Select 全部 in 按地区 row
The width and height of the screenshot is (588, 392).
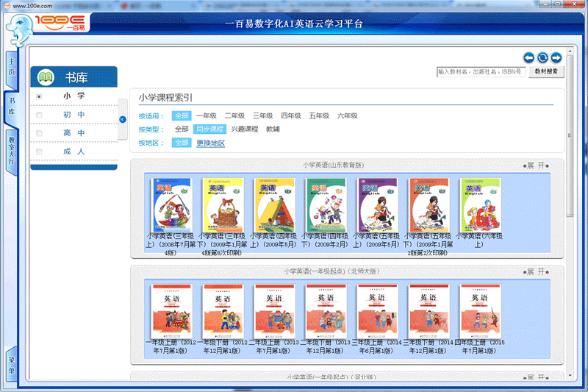182,143
